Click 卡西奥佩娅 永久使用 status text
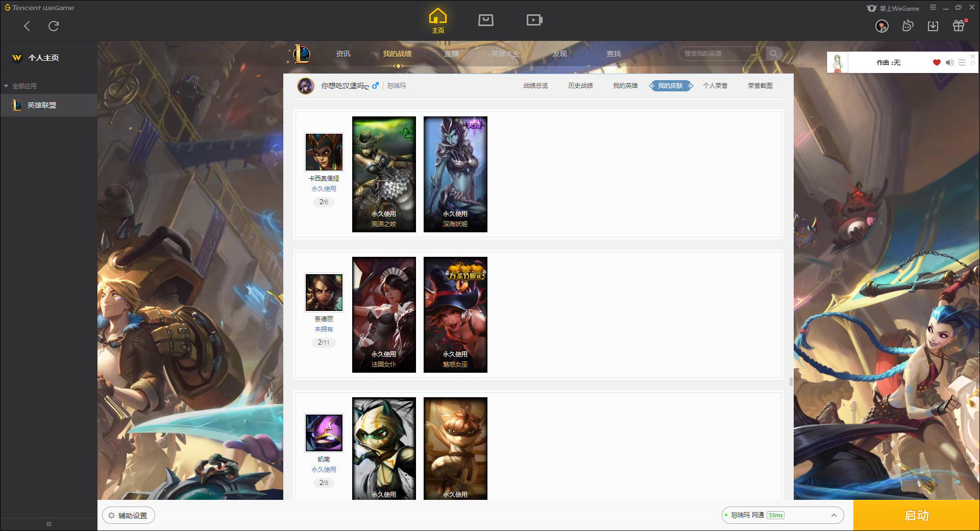Screen dimensions: 980x531 (324, 189)
